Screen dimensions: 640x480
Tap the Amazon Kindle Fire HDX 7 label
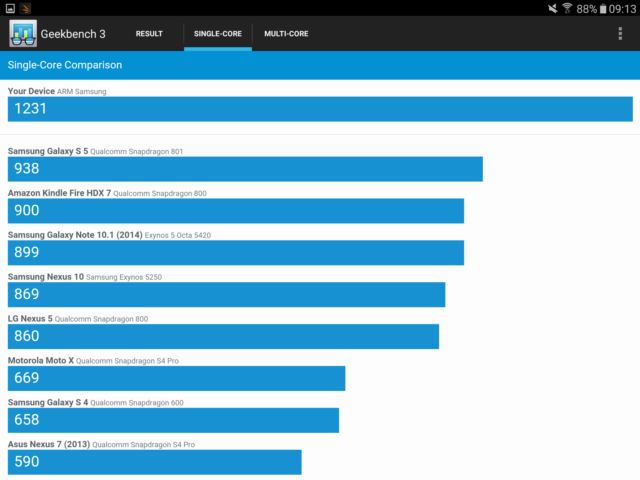point(60,193)
